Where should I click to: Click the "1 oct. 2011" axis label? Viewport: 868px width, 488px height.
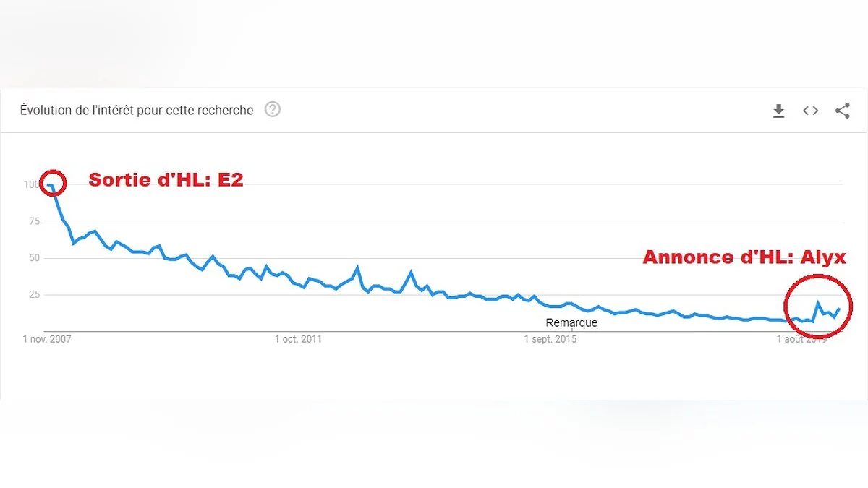tap(298, 338)
